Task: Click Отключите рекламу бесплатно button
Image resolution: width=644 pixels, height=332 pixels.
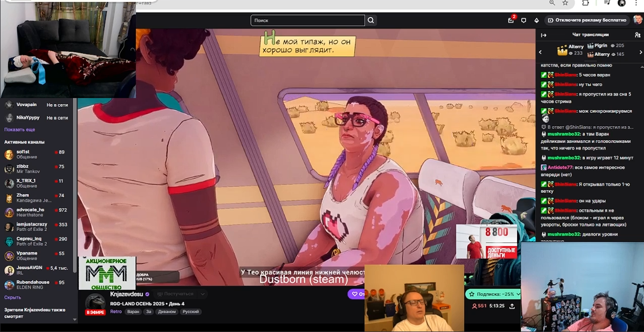Action: click(587, 20)
